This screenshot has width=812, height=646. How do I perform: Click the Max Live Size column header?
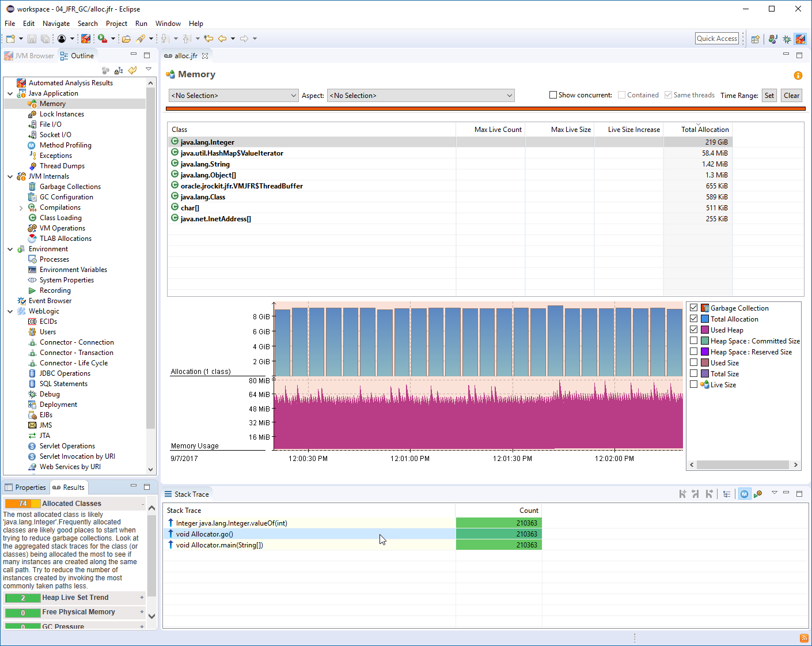[x=559, y=130]
